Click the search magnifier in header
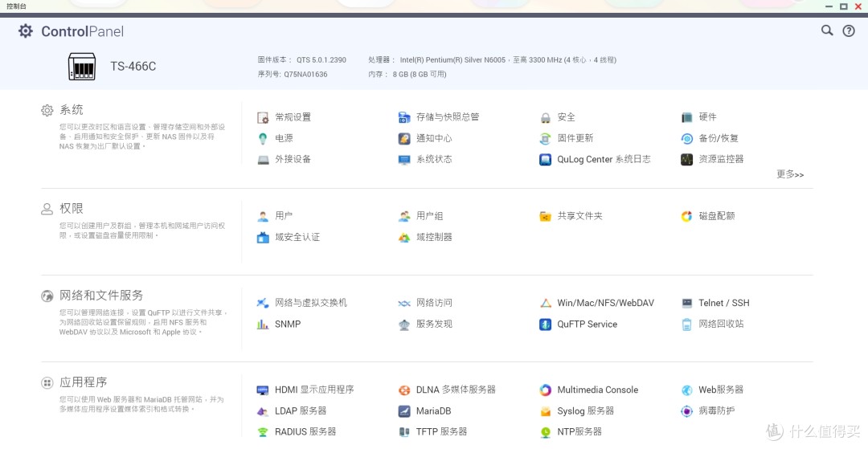The height and width of the screenshot is (449, 868). (827, 31)
